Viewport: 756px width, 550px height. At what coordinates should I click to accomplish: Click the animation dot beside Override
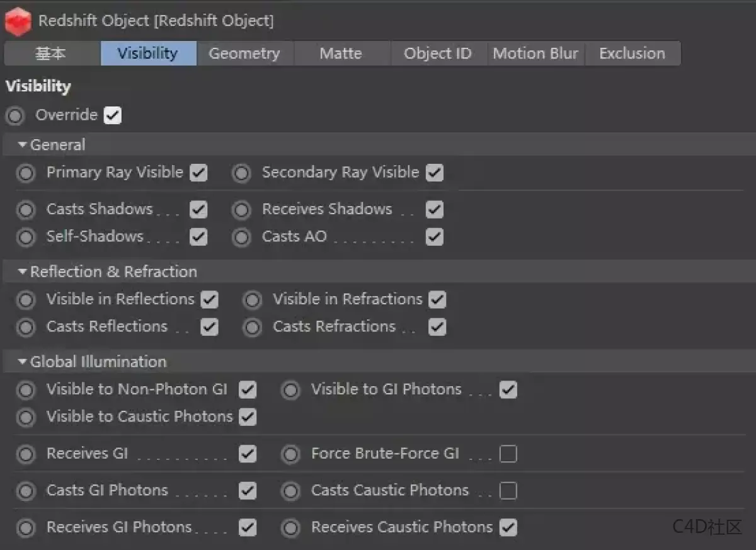click(15, 116)
